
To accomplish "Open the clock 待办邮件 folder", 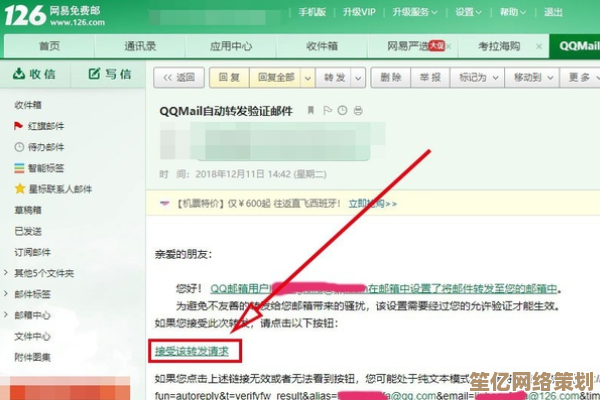I will tap(18, 147).
